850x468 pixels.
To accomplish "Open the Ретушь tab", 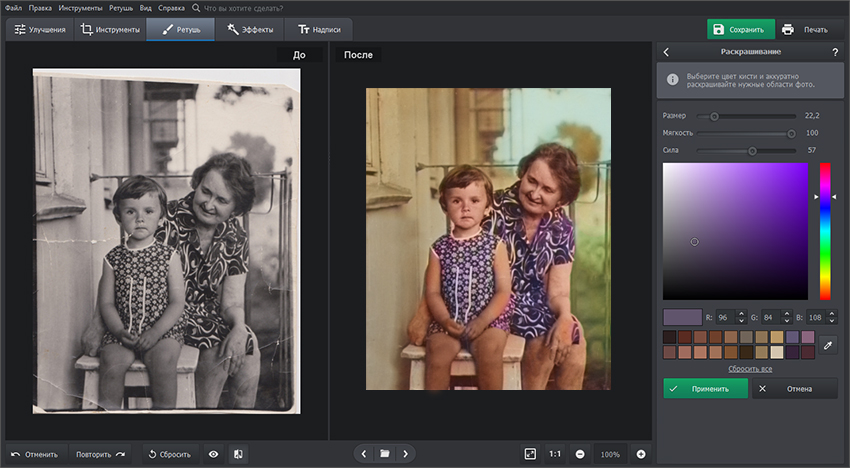I will [180, 29].
